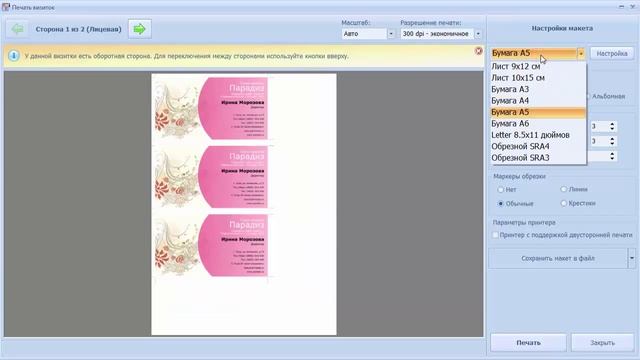Select Letter 8.5x11 дюймов option
The width and height of the screenshot is (640, 360).
[x=538, y=135]
